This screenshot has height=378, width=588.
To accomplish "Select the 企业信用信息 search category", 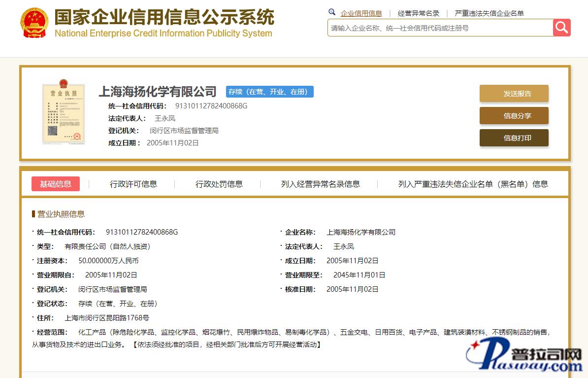I will (361, 13).
